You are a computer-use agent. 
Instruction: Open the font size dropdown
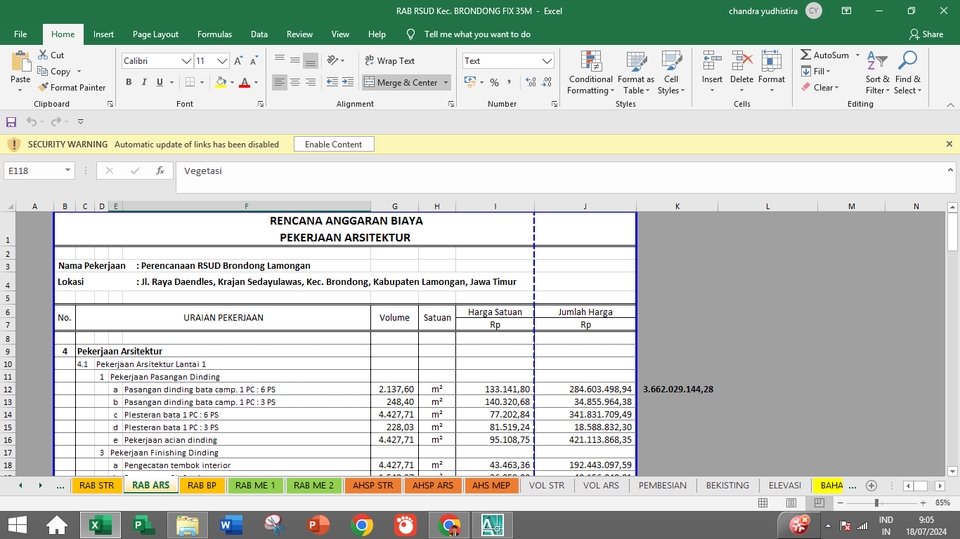click(223, 61)
